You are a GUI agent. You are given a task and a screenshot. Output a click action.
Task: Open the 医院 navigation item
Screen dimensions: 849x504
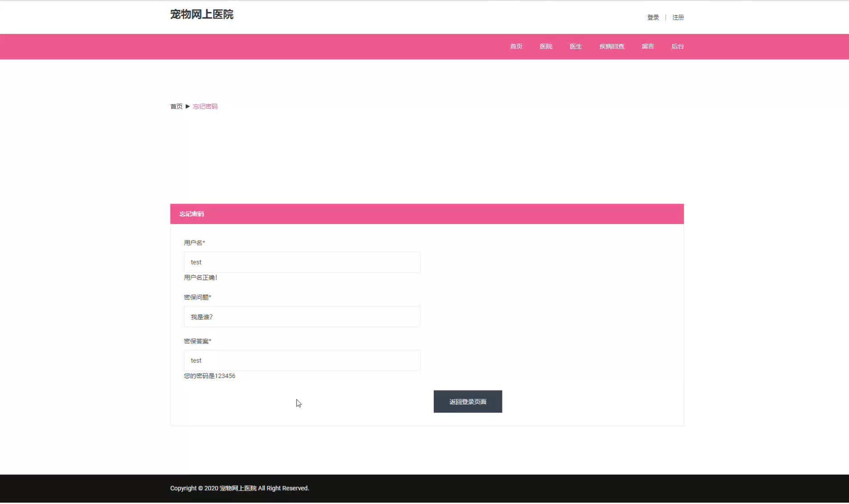tap(546, 46)
